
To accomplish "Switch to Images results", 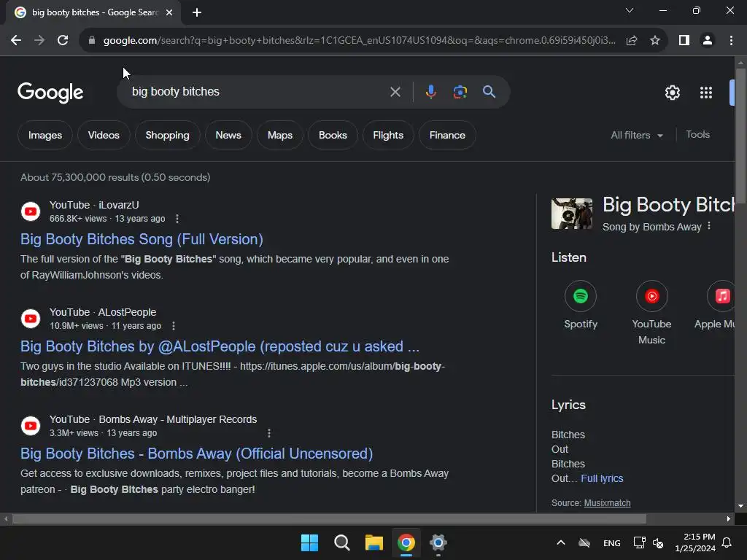I will point(45,135).
